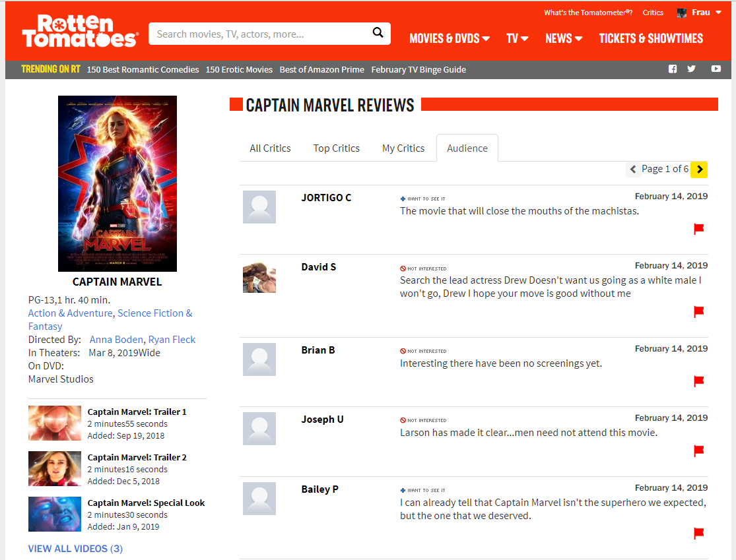Image resolution: width=736 pixels, height=560 pixels.
Task: Flag JORTIGO C's review
Action: 699,229
